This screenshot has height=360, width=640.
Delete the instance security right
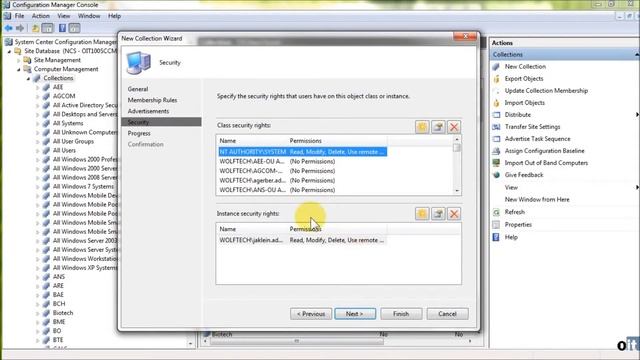(x=454, y=213)
